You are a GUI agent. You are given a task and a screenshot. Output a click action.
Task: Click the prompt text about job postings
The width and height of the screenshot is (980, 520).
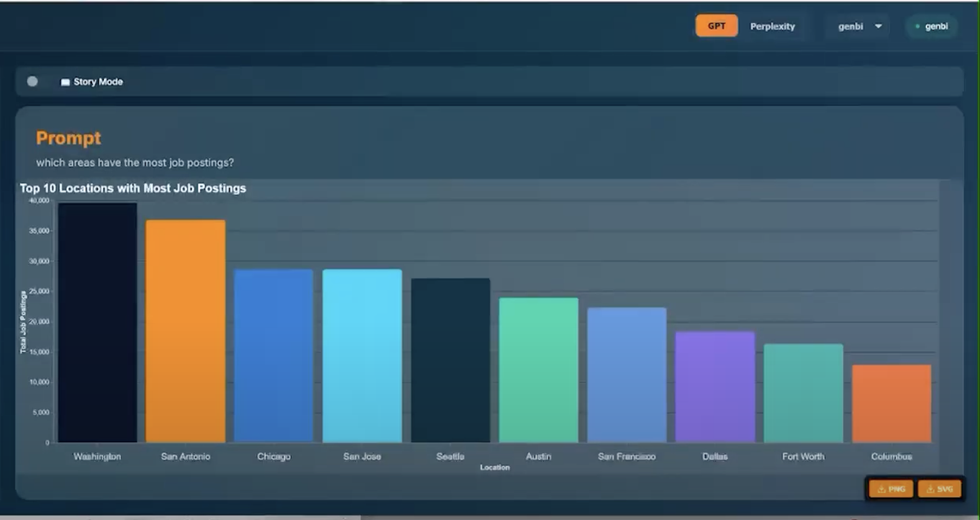coord(135,163)
